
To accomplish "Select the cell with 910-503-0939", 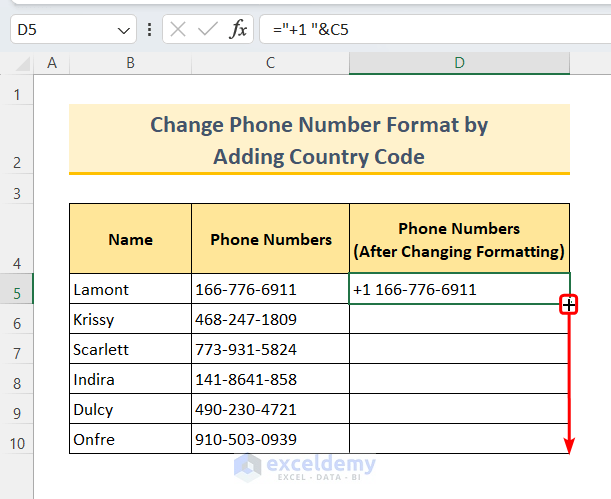I will pyautogui.click(x=270, y=439).
